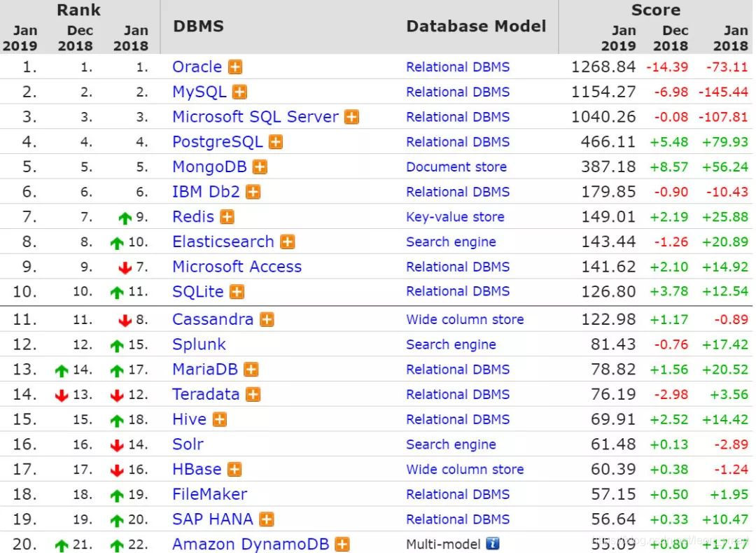Open the SQLite link
The width and height of the screenshot is (756, 553).
click(x=197, y=292)
